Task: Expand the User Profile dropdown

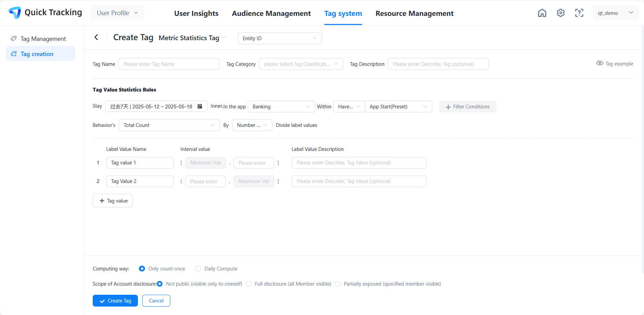Action: click(x=117, y=13)
